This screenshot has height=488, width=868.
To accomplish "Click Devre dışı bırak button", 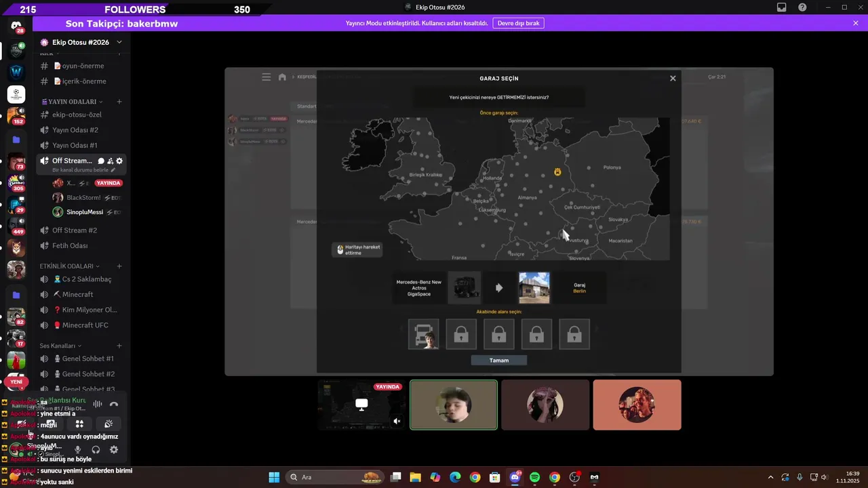I will point(518,23).
